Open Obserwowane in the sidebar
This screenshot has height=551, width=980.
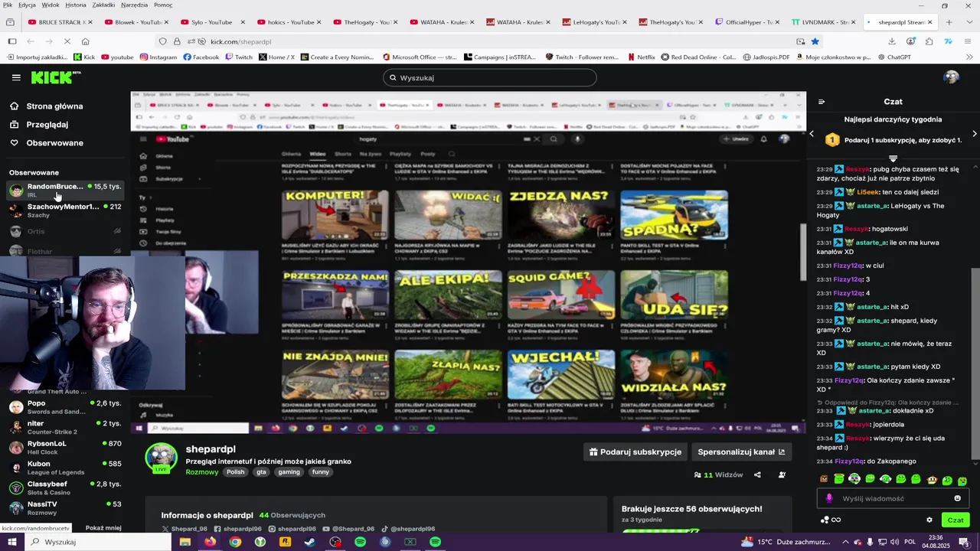tap(54, 143)
